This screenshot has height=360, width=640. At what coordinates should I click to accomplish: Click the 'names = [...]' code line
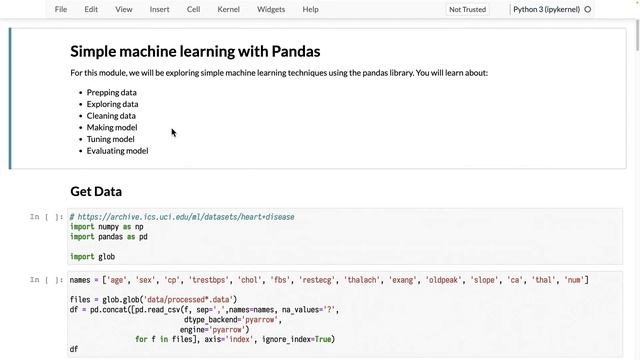pyautogui.click(x=329, y=280)
